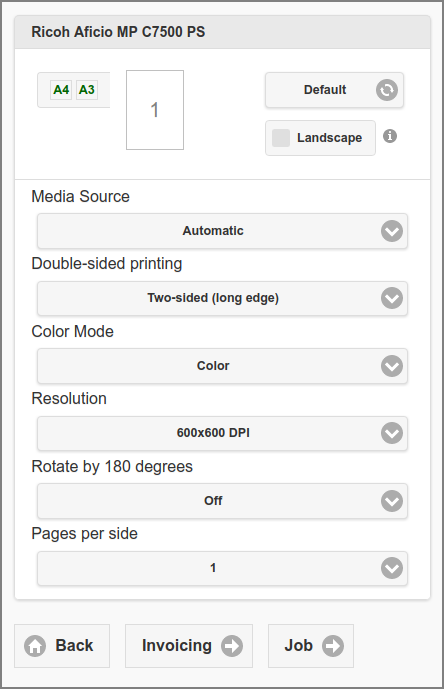The image size is (444, 689).
Task: Click the refresh icon on Default button
Action: [x=386, y=90]
